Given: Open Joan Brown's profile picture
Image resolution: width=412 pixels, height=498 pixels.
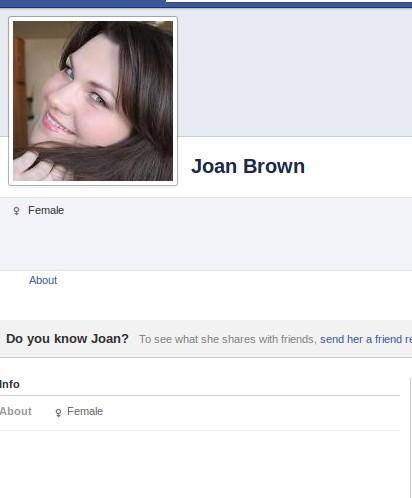Looking at the screenshot, I should (x=93, y=101).
